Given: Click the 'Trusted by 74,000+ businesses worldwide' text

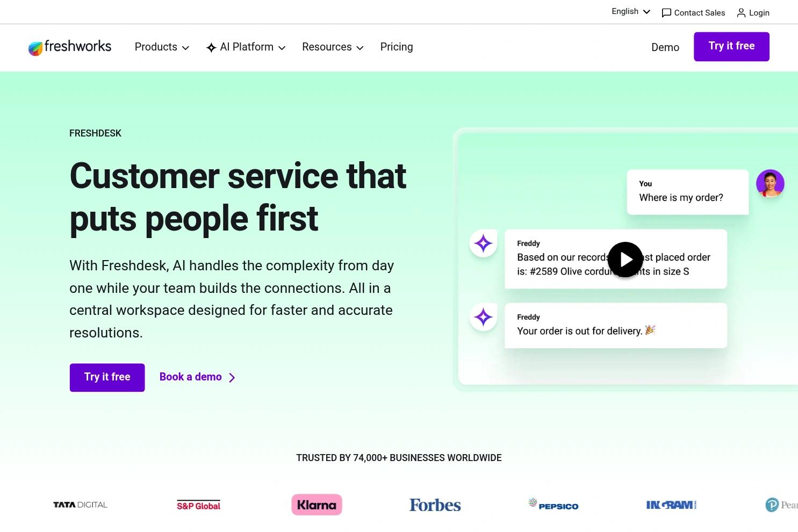Looking at the screenshot, I should point(399,458).
